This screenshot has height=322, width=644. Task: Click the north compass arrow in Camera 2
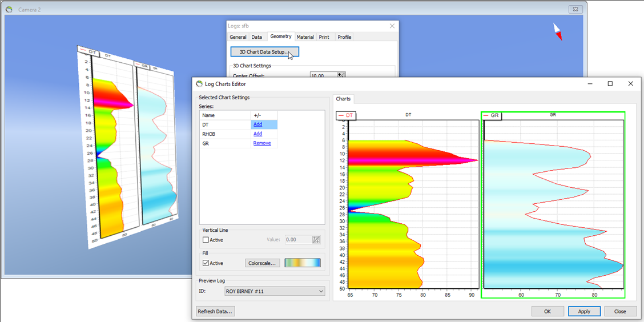point(557,31)
